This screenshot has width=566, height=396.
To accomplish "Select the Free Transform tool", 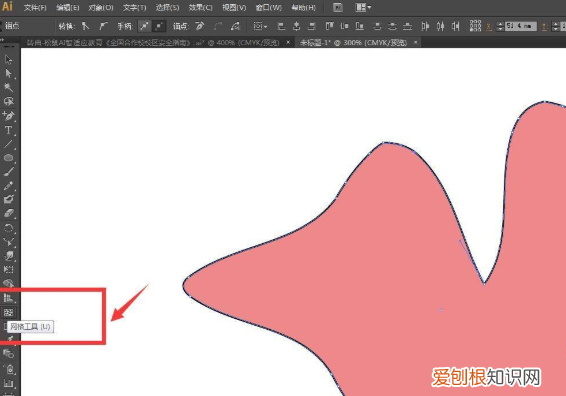I will pos(8,270).
